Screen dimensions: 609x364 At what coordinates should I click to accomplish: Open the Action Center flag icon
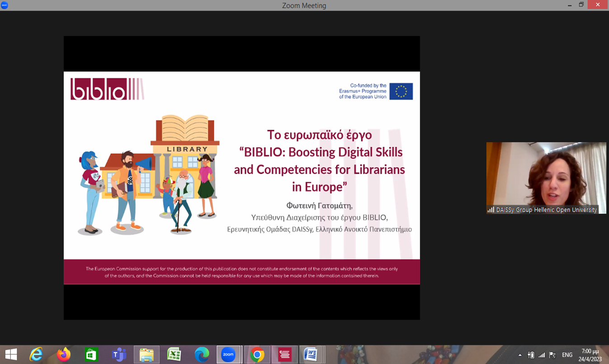click(x=552, y=355)
